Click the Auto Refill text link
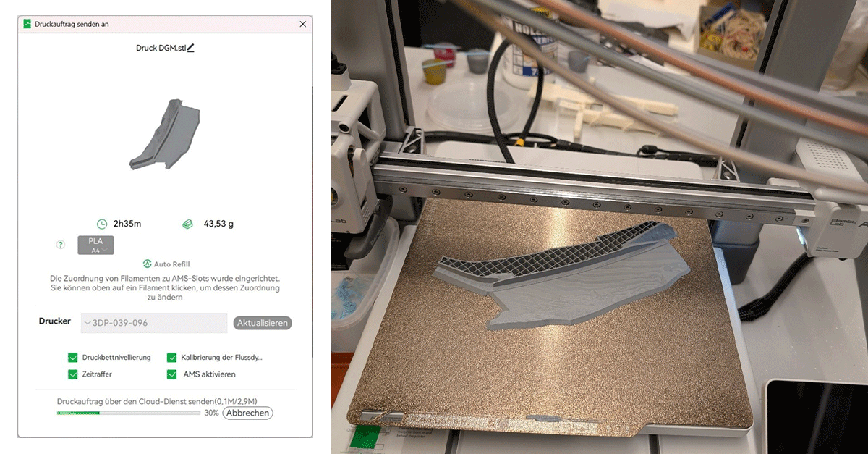Image resolution: width=868 pixels, height=454 pixels. tap(171, 264)
